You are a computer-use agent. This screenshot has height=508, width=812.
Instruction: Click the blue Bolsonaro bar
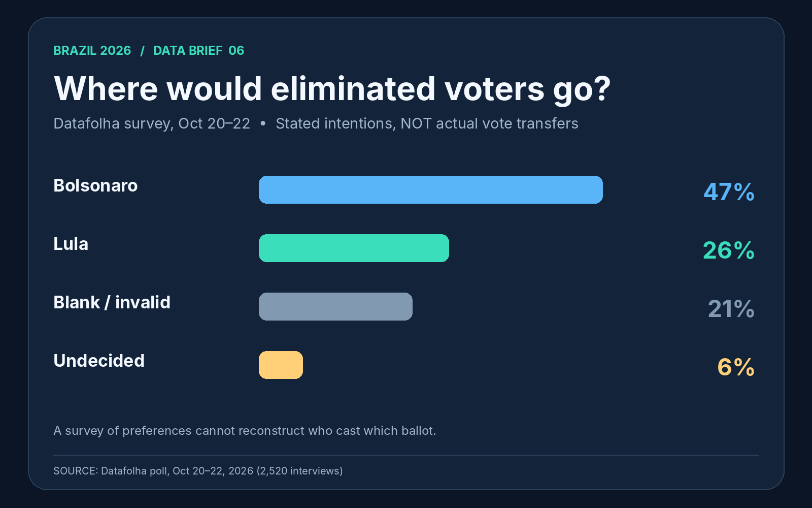[x=431, y=189]
